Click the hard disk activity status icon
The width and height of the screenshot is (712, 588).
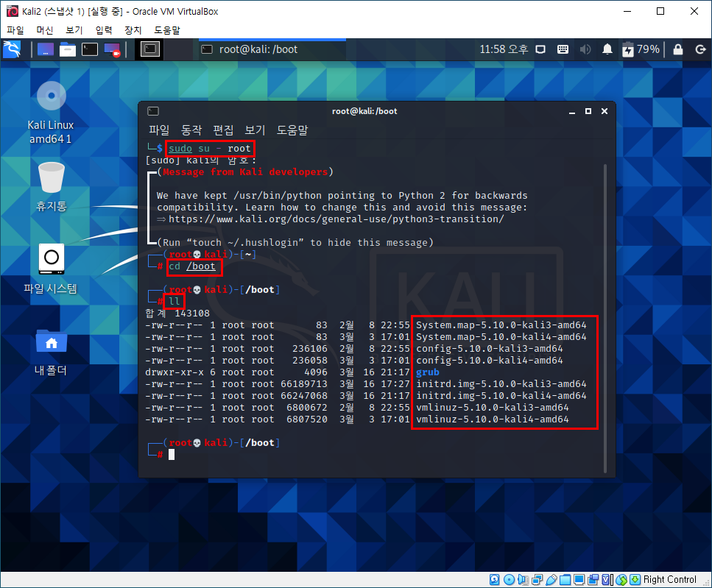(495, 580)
